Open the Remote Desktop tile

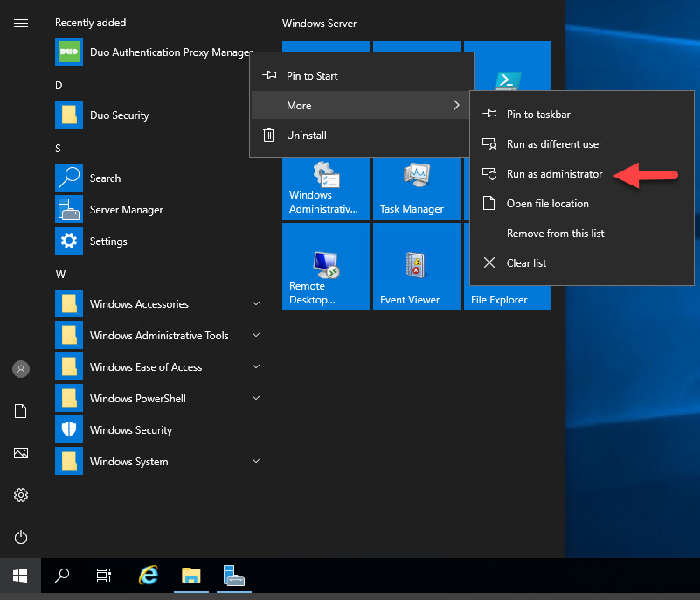[x=326, y=267]
